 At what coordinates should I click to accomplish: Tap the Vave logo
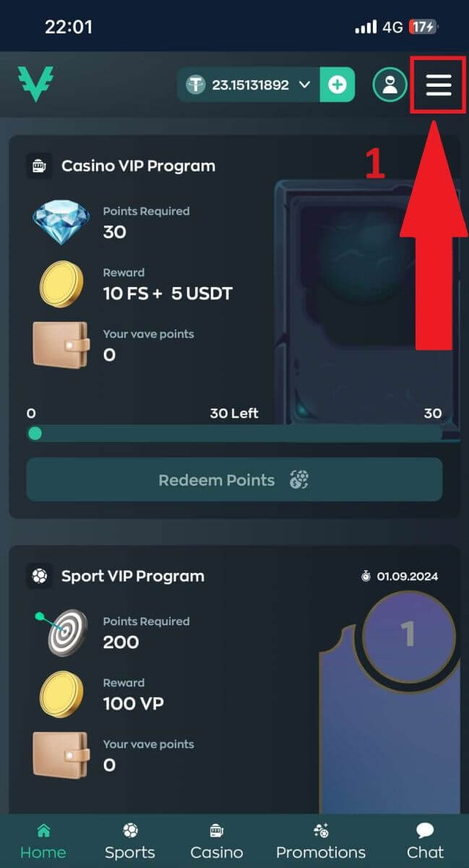coord(36,84)
